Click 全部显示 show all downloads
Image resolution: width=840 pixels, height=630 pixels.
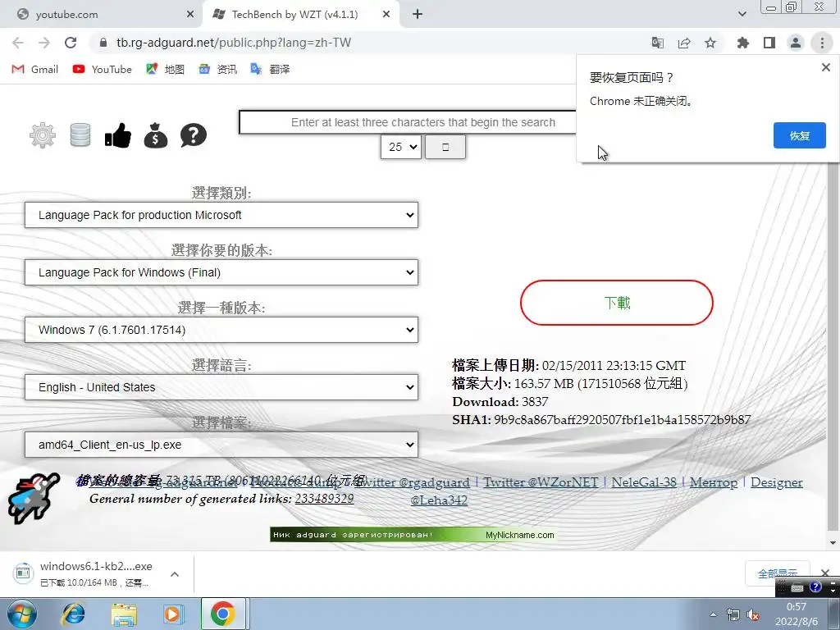[x=778, y=573]
